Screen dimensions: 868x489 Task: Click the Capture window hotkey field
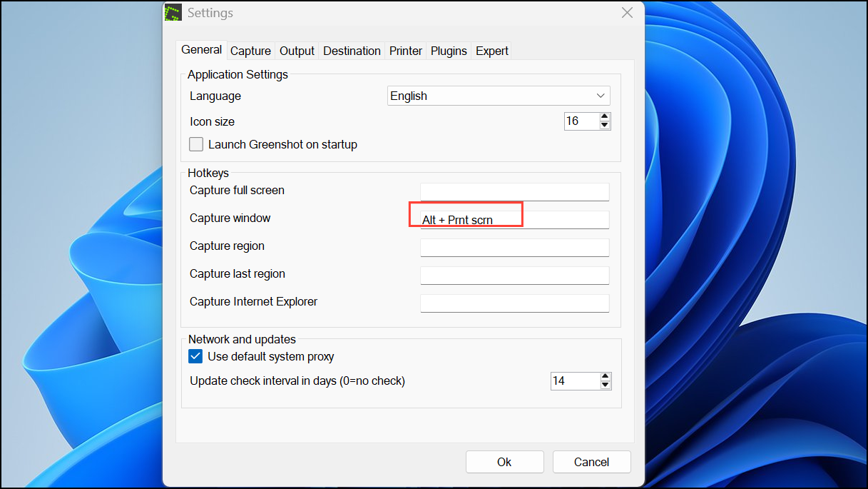(515, 219)
